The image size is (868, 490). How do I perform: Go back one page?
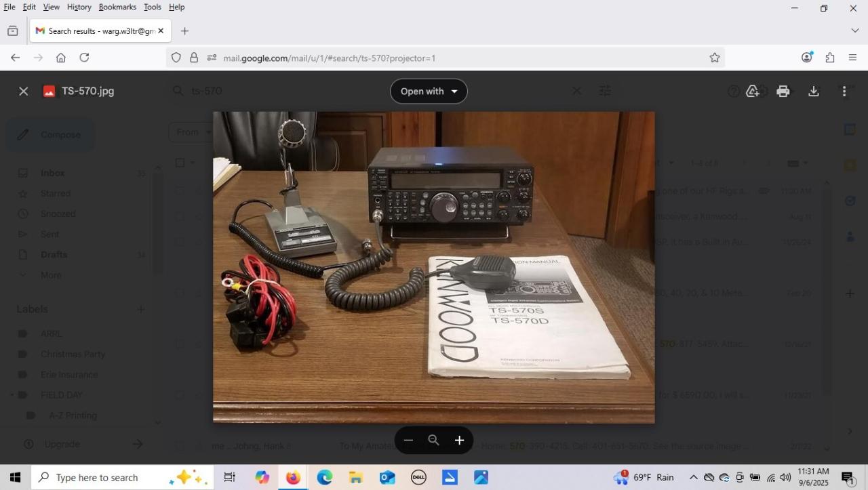click(15, 58)
